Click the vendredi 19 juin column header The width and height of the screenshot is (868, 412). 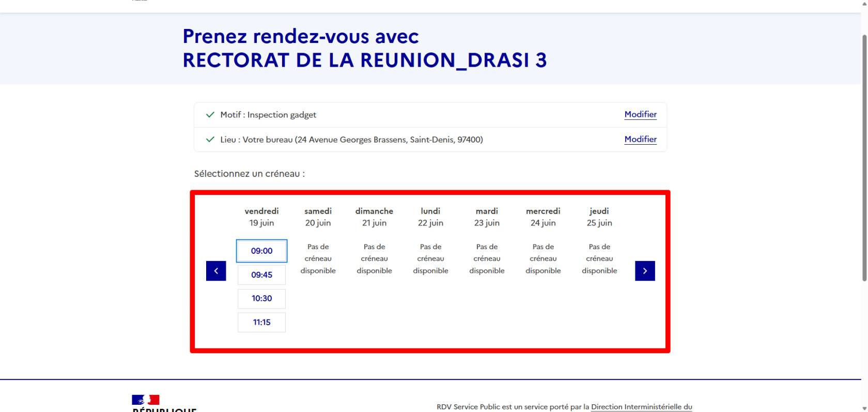pyautogui.click(x=261, y=217)
